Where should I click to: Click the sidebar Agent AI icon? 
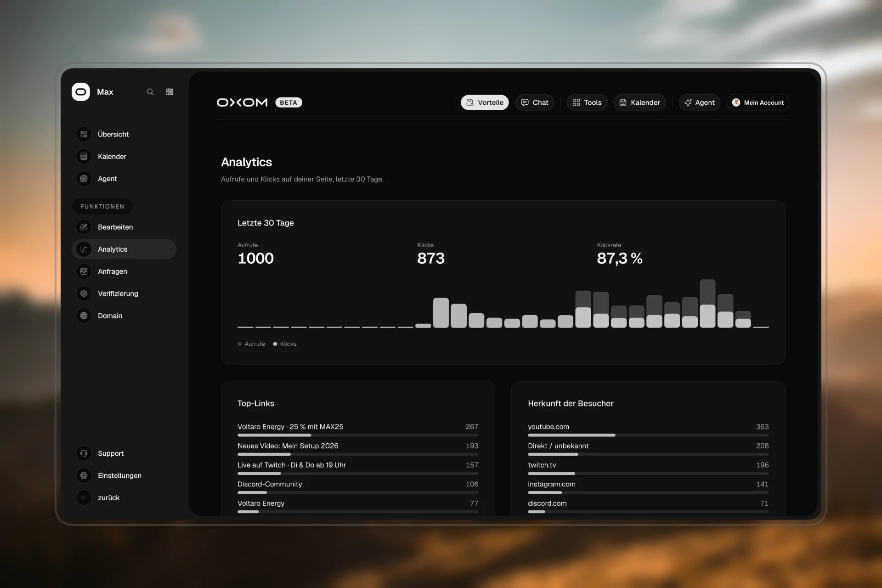tap(84, 179)
